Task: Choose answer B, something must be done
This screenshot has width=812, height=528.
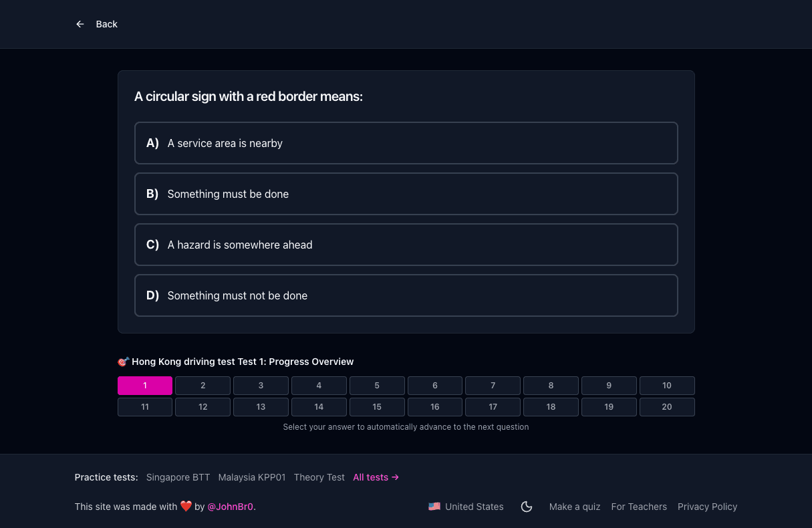Action: pyautogui.click(x=406, y=194)
